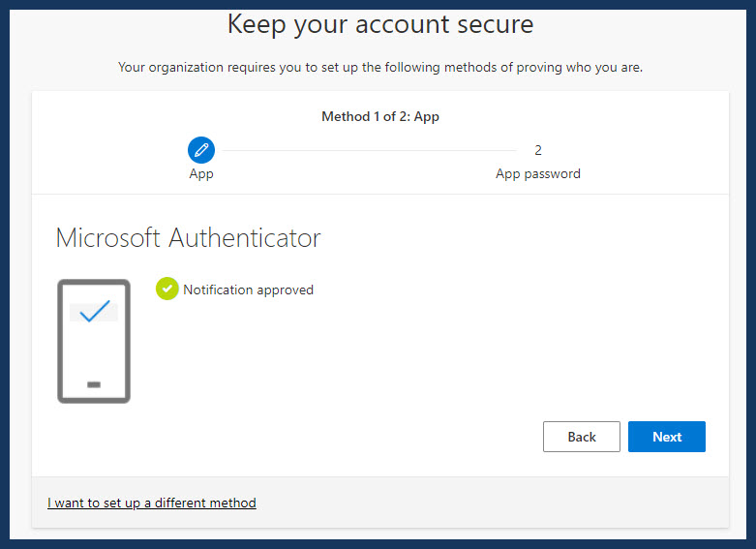Select step number 2 in progress tracker
Screen dimensions: 756x549
tap(538, 150)
